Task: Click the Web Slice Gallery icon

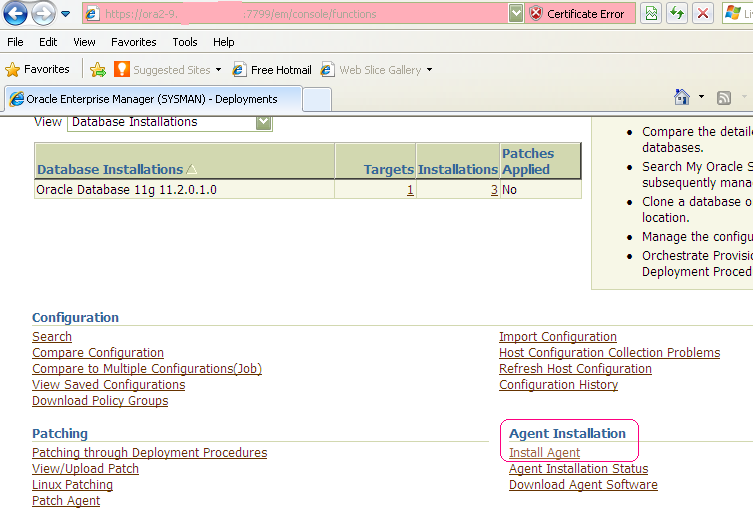Action: pyautogui.click(x=328, y=70)
